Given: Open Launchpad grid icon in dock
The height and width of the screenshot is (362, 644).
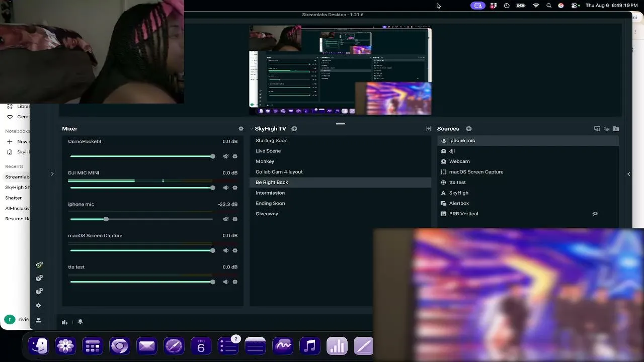Looking at the screenshot, I should point(93,346).
